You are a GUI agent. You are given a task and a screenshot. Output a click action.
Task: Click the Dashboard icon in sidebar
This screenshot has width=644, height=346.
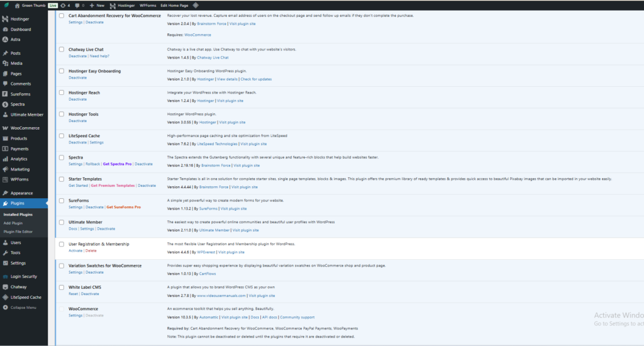5,29
